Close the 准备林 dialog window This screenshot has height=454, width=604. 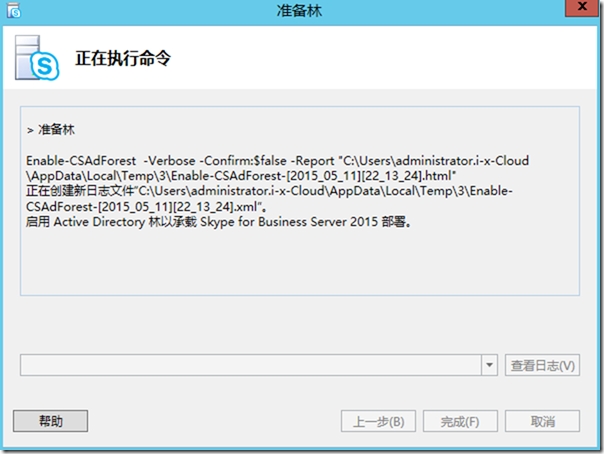[x=582, y=7]
